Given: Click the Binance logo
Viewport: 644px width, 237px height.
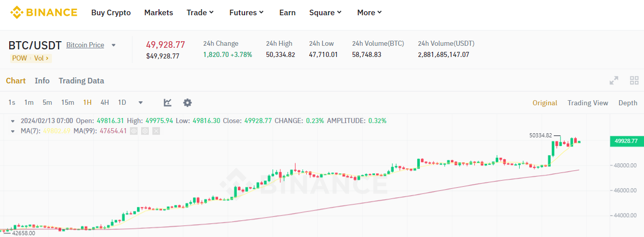Looking at the screenshot, I should pyautogui.click(x=44, y=12).
